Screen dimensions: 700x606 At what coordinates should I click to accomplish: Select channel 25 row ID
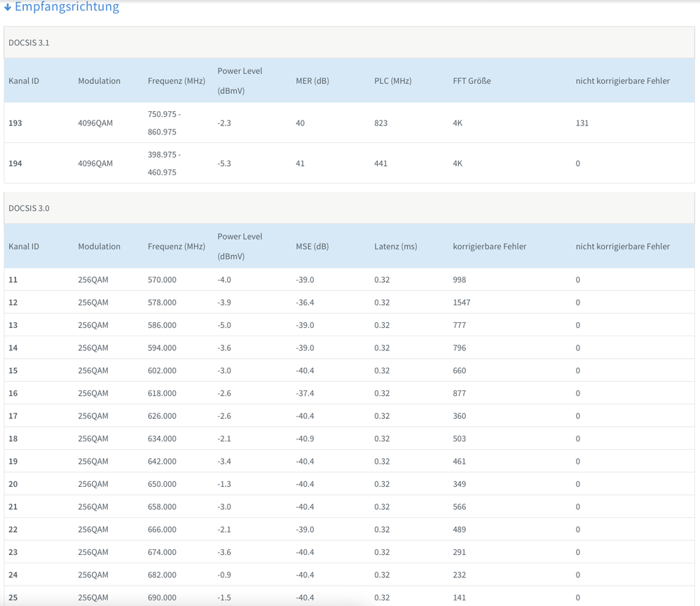coord(13,597)
